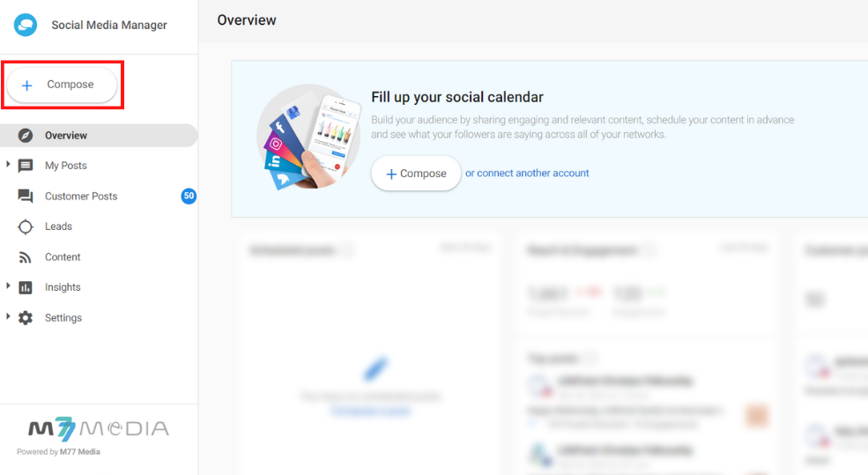Open the Content RSS feed icon
868x475 pixels.
pyautogui.click(x=26, y=257)
